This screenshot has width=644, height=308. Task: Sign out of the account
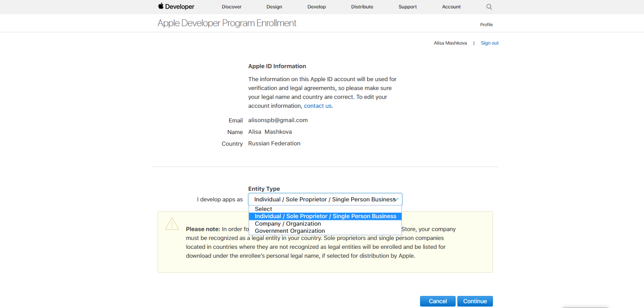(490, 43)
